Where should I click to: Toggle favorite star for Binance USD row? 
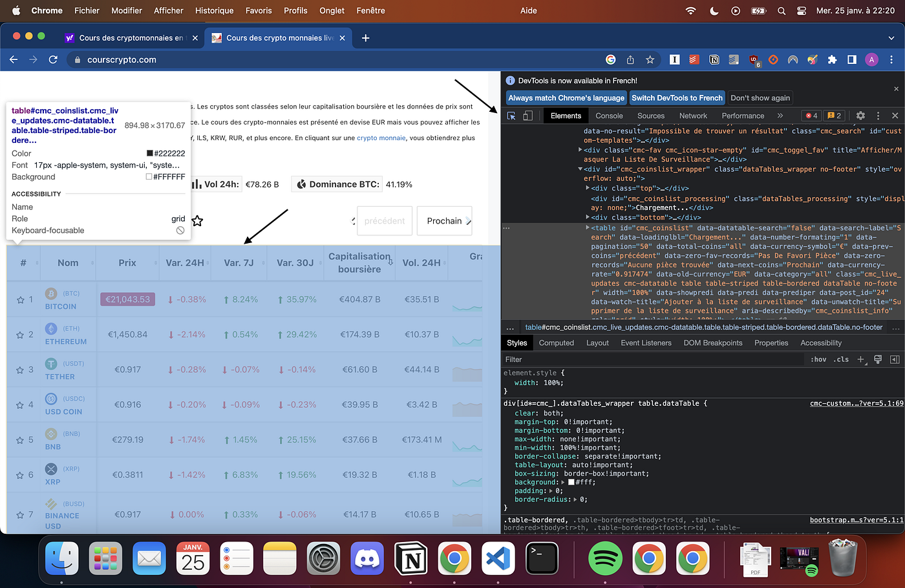click(19, 515)
